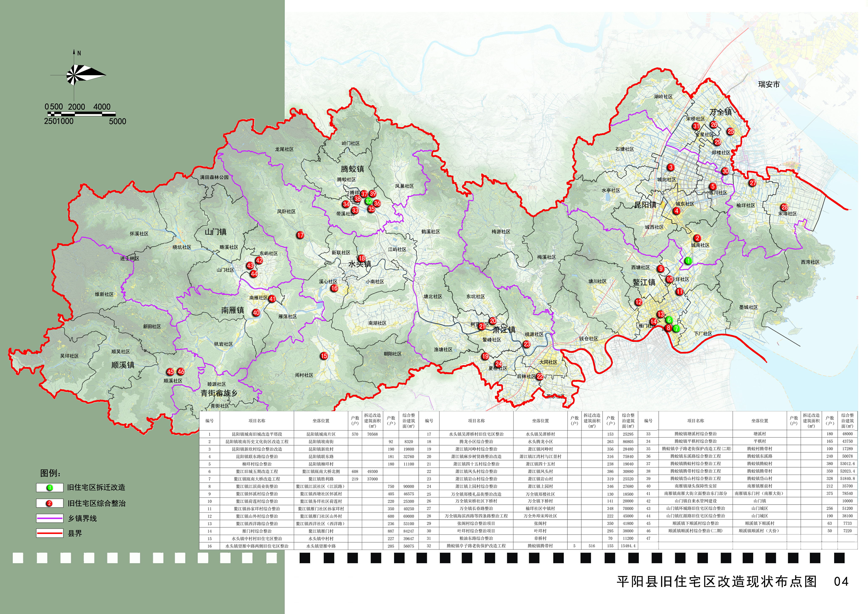This screenshot has width=868, height=614.
Task: Click the 瑞安市 label
Action: [x=769, y=84]
